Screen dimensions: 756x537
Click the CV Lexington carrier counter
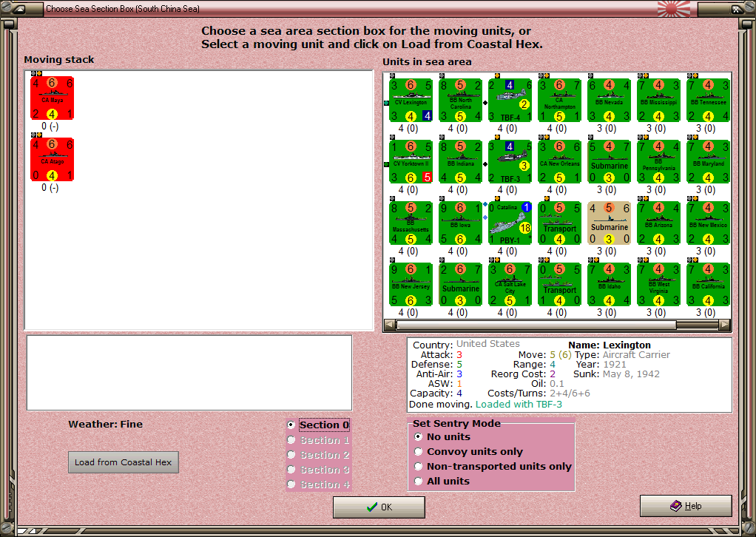tap(411, 101)
